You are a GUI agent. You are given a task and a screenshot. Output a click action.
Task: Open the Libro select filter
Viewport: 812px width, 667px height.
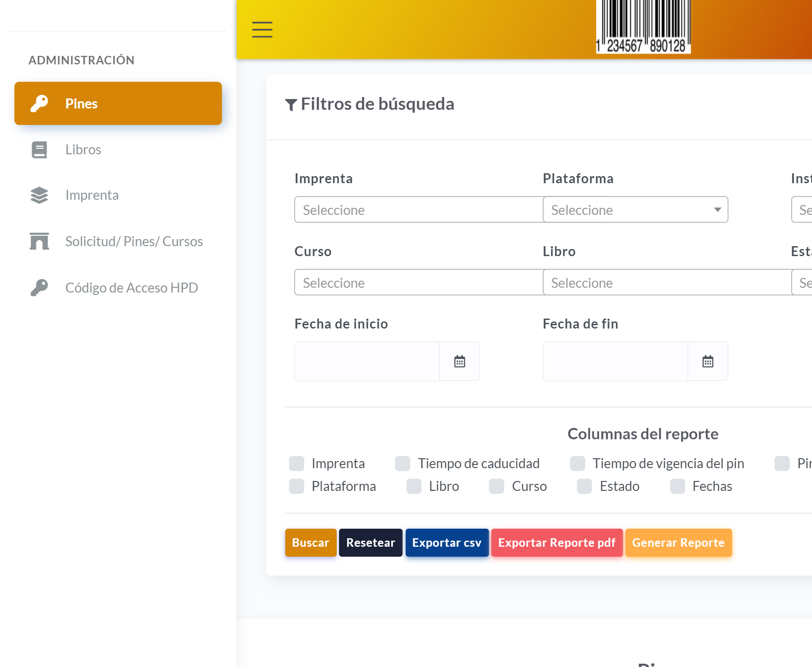click(x=667, y=283)
